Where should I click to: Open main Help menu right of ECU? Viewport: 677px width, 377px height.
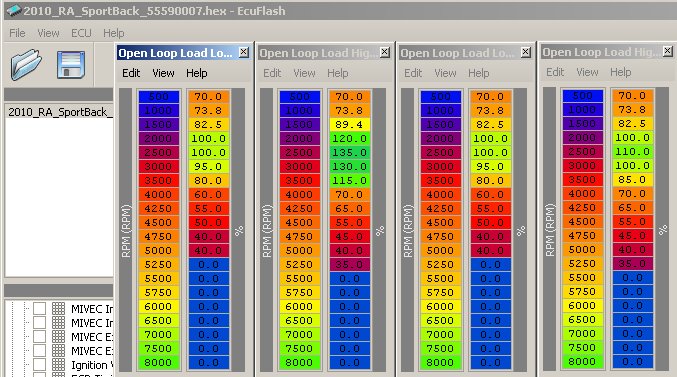click(x=114, y=33)
